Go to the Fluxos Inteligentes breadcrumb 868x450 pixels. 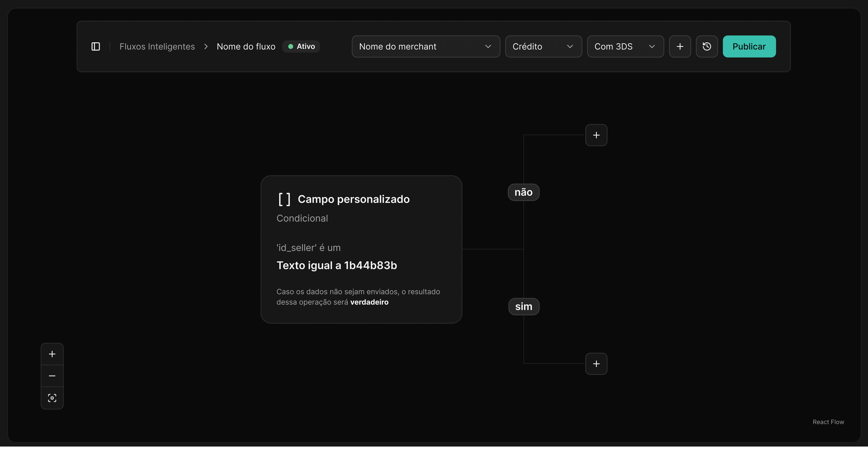click(x=157, y=46)
